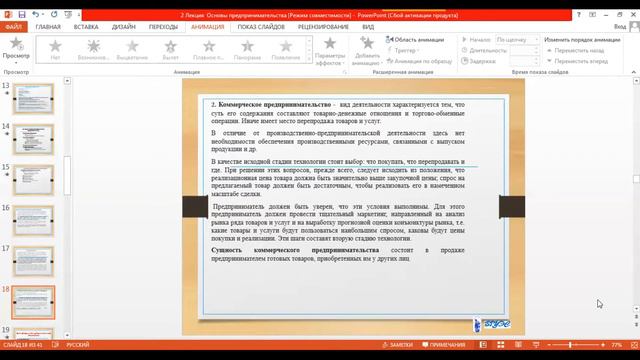Screen dimensions: 640x360
Task: Select slide 17 thumbnail
Action: tap(33, 262)
